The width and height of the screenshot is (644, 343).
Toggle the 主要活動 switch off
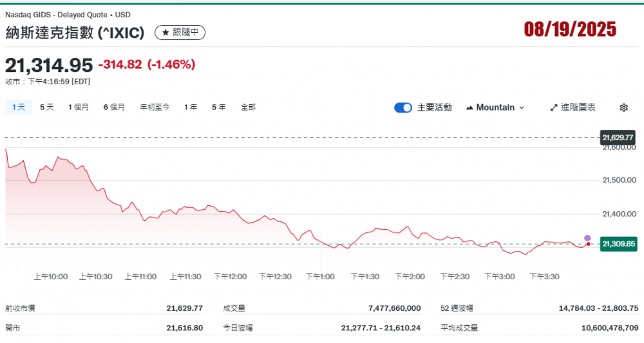[x=403, y=107]
